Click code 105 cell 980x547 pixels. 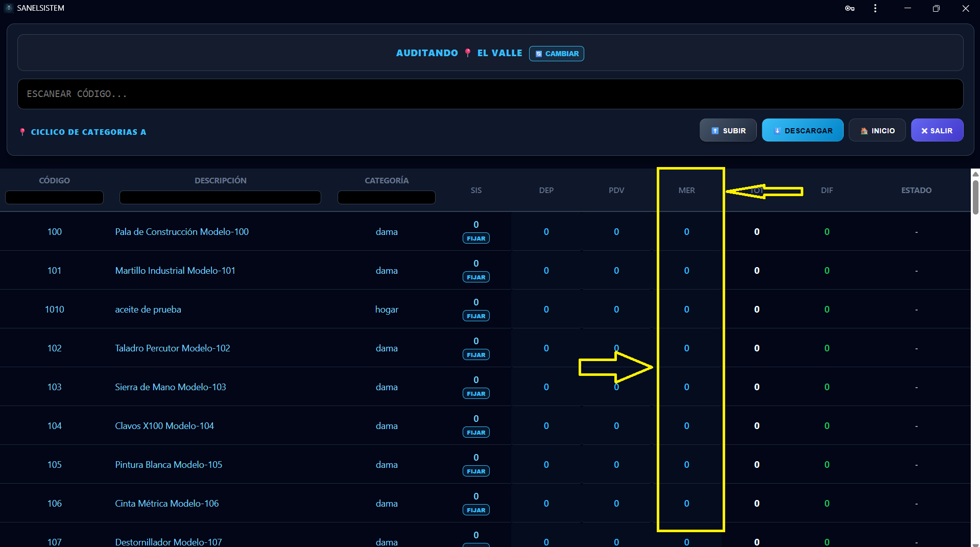[x=55, y=465]
